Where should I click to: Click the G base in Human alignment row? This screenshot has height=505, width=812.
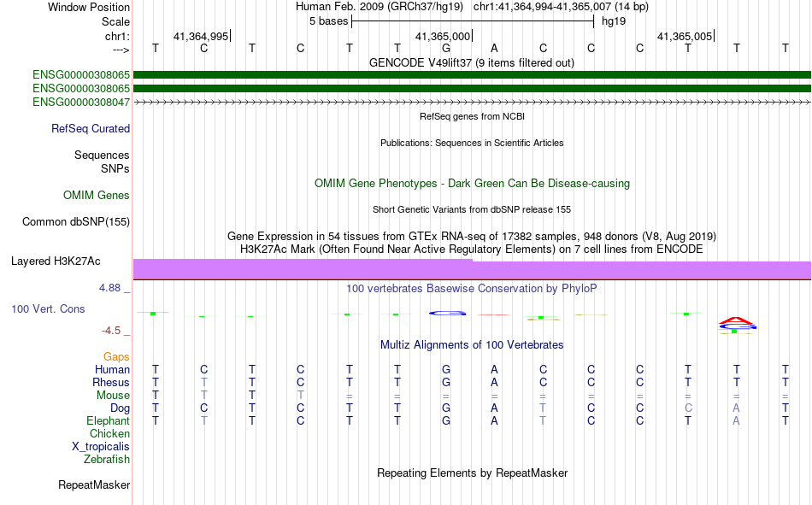(x=446, y=369)
